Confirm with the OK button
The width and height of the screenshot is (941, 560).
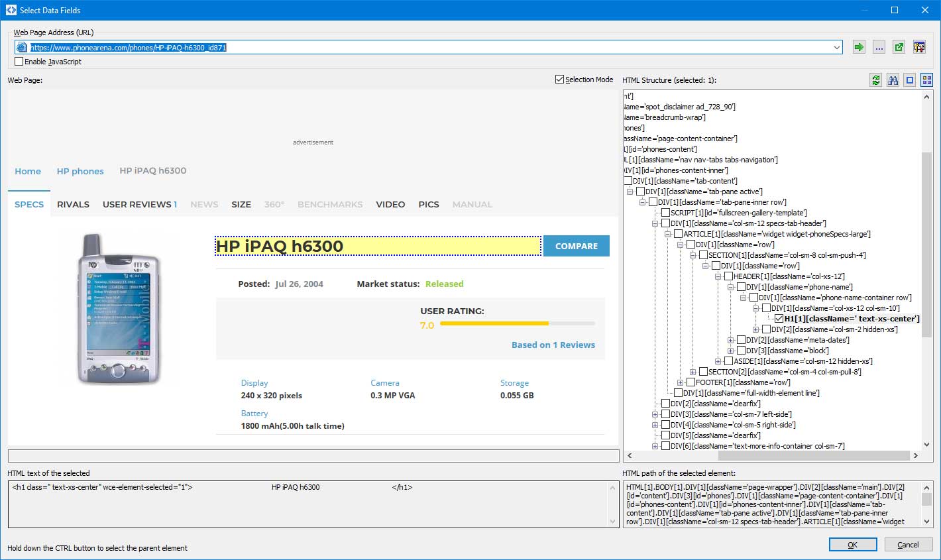tap(852, 544)
